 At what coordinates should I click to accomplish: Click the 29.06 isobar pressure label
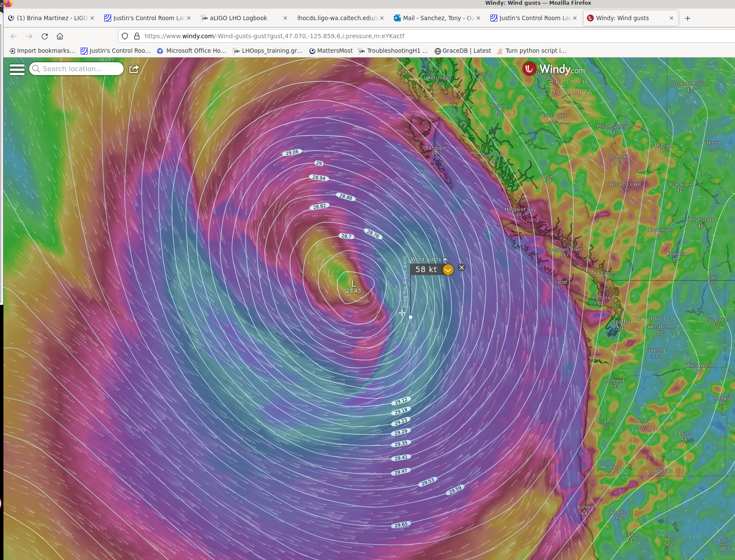(292, 152)
